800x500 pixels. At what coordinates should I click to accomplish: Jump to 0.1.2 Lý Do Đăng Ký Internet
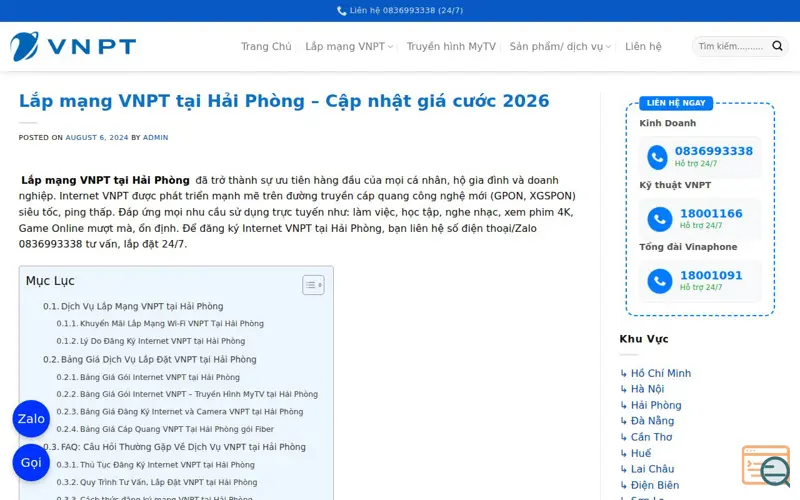pos(151,341)
